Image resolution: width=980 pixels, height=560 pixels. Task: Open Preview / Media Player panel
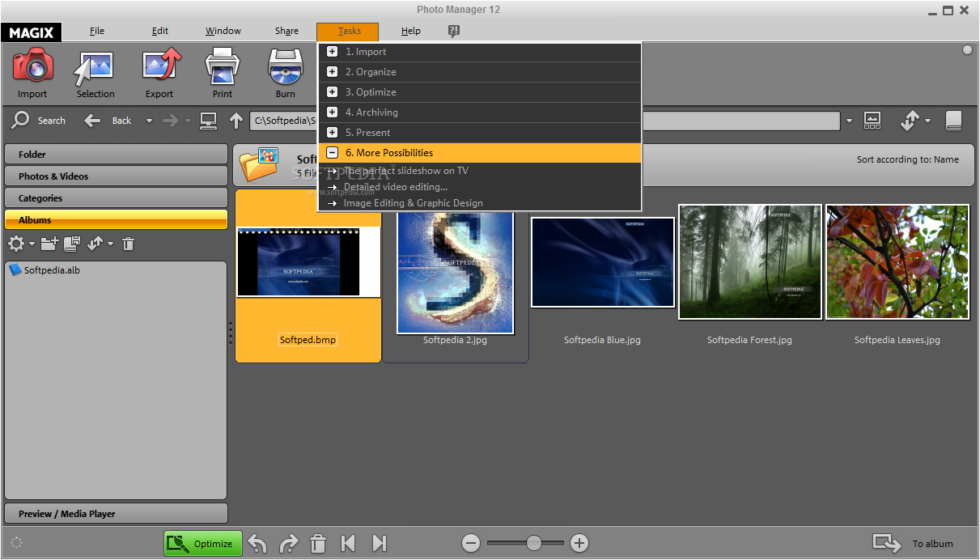coord(117,514)
